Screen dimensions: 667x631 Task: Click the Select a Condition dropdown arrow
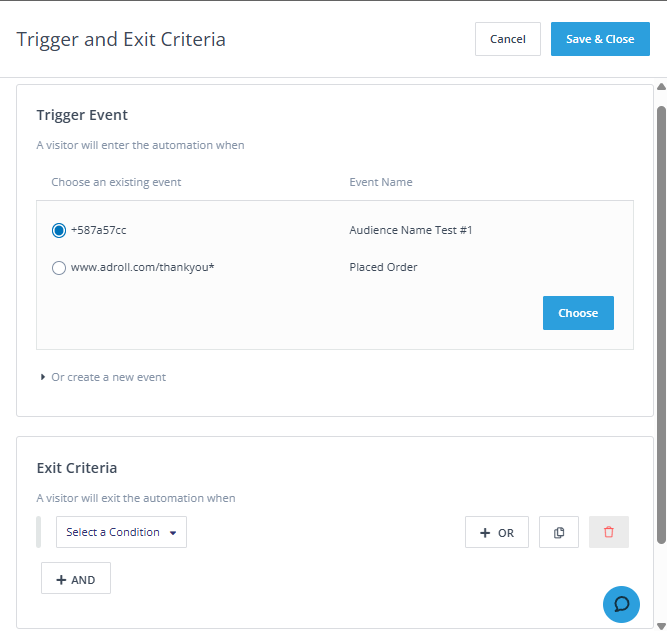pos(173,533)
